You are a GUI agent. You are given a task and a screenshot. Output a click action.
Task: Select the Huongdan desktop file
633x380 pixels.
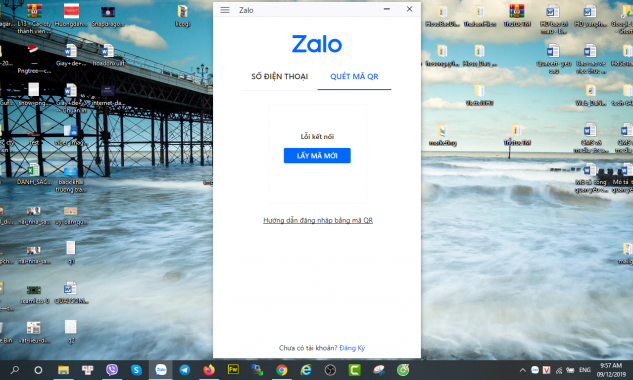tap(71, 15)
